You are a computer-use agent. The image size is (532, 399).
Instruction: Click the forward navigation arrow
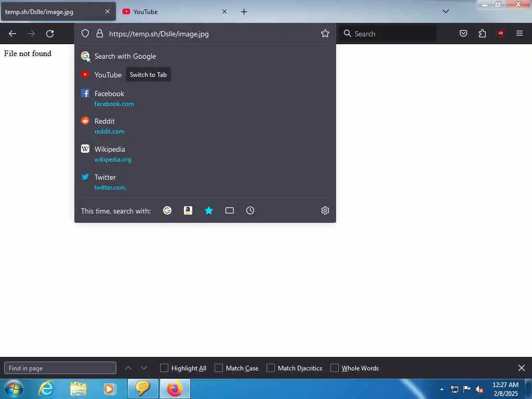coord(31,34)
